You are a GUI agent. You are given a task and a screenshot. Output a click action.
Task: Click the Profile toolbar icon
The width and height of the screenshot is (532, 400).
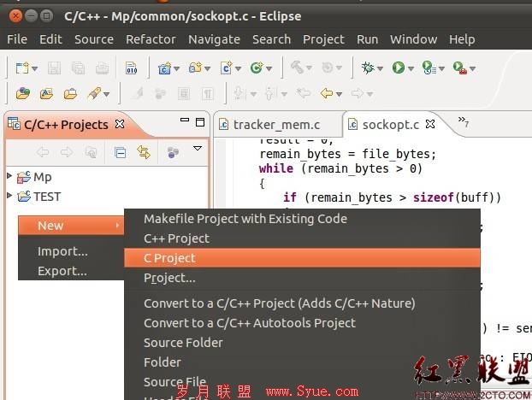(429, 68)
